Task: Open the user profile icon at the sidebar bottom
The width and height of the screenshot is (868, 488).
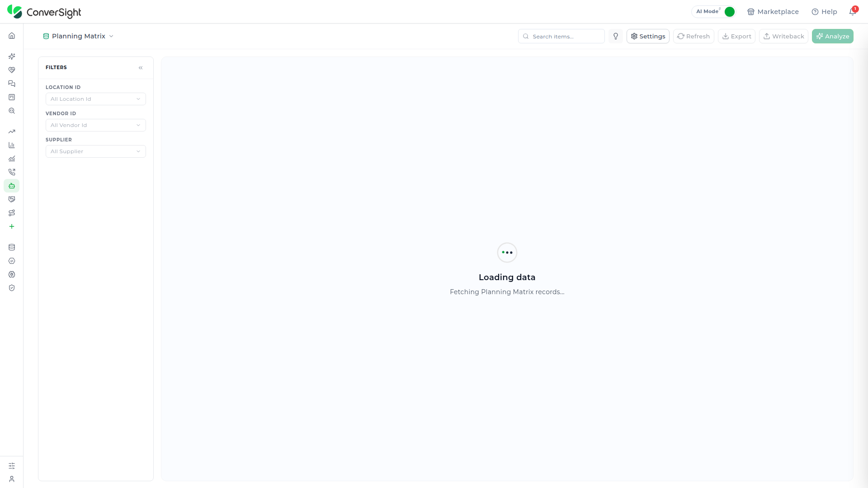Action: (12, 479)
